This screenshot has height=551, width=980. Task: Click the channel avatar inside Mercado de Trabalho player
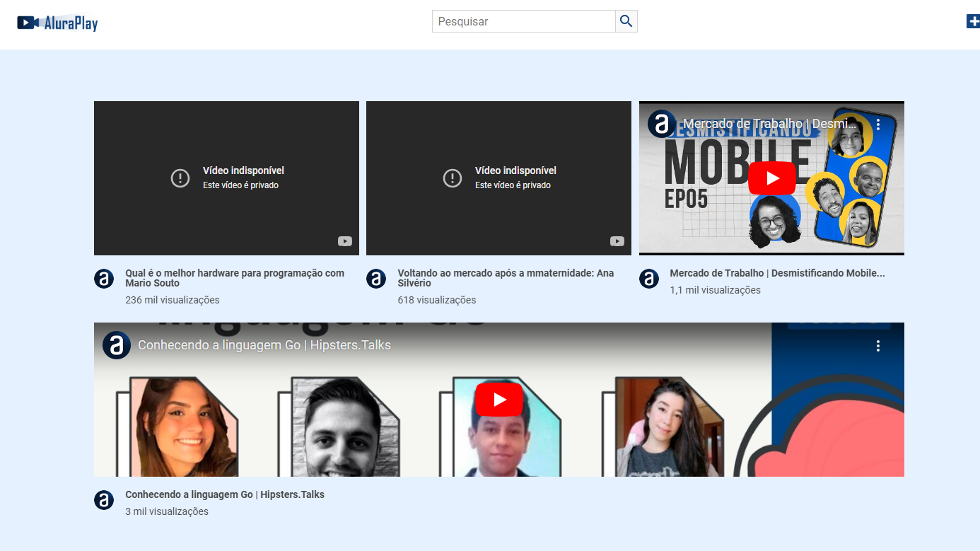[x=662, y=124]
